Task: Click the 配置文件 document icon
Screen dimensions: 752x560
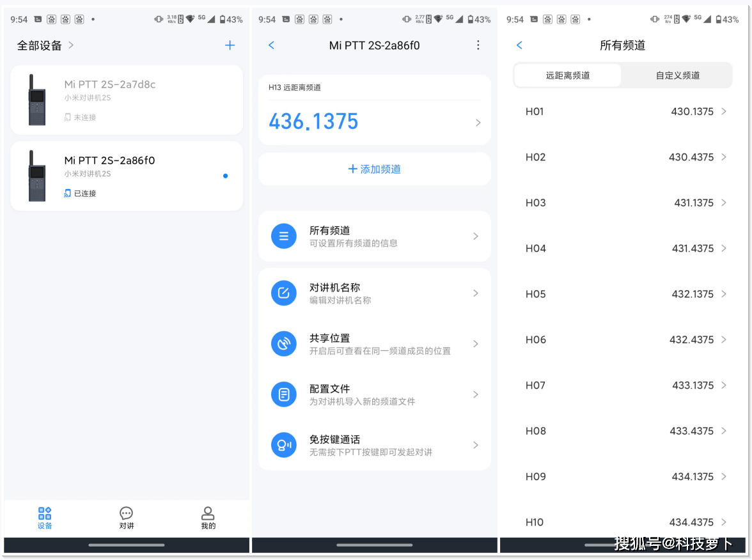Action: click(x=284, y=394)
